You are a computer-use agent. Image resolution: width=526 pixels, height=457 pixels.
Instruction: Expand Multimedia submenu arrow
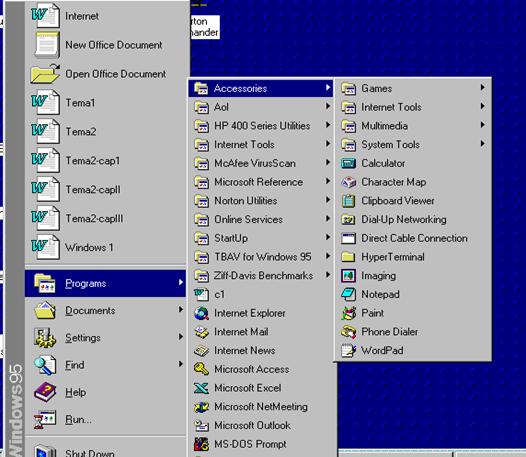[482, 125]
